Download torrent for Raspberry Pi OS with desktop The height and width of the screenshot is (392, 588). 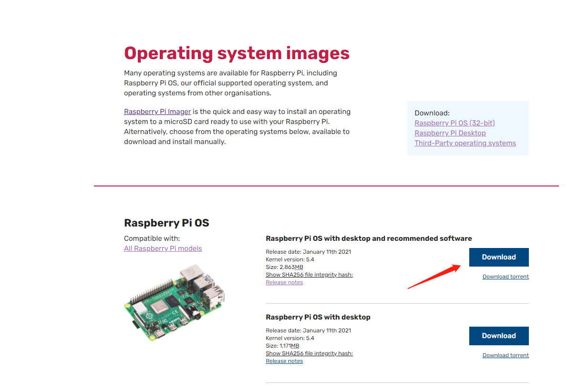coord(505,355)
